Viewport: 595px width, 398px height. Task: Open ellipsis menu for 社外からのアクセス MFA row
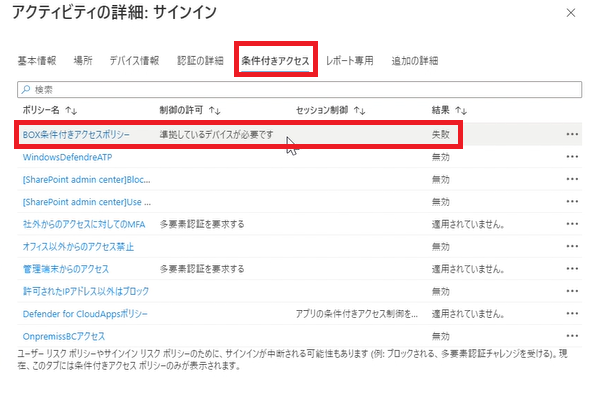(572, 224)
